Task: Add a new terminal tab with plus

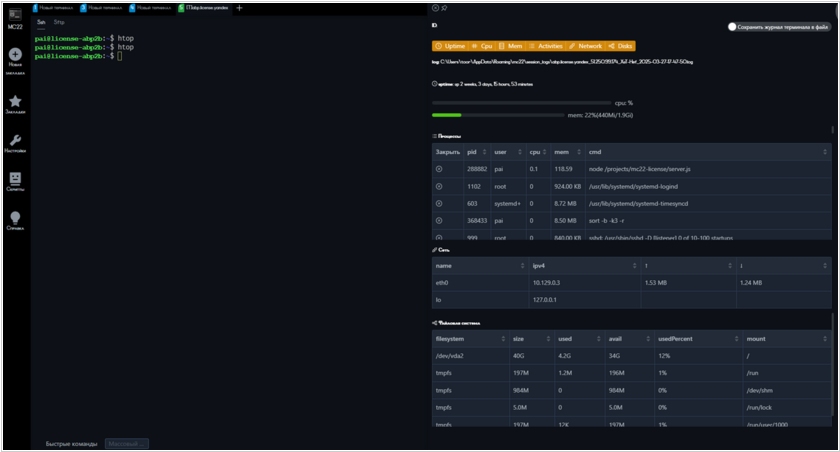Action: click(239, 8)
